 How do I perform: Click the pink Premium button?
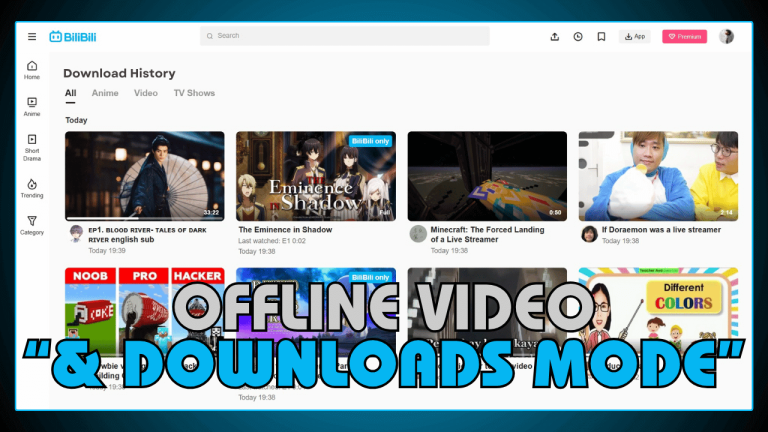coord(684,37)
